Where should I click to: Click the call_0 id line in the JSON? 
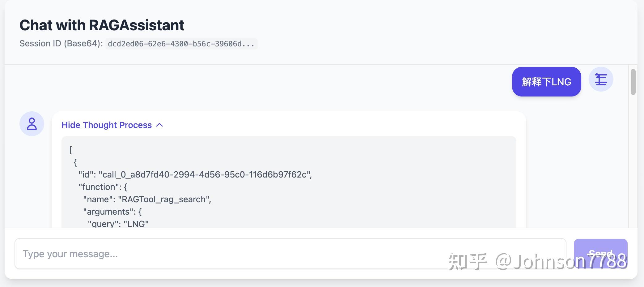(195, 175)
